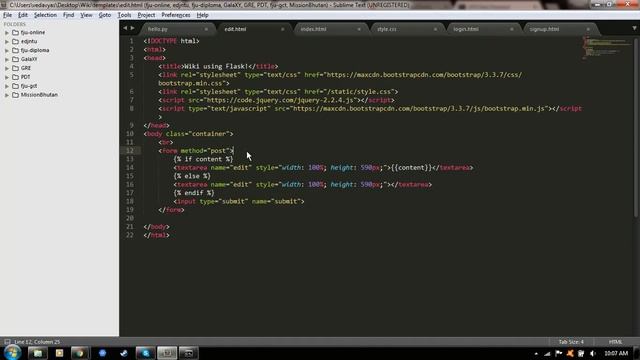This screenshot has width=640, height=360.
Task: Open the Help menu
Action: click(x=202, y=15)
